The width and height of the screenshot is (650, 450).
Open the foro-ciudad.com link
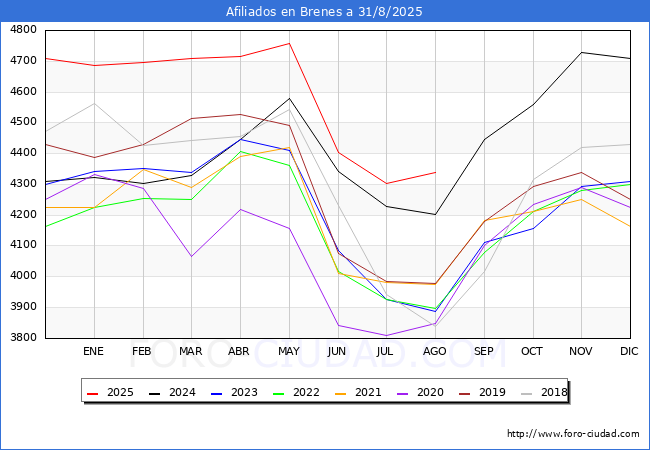(x=573, y=434)
